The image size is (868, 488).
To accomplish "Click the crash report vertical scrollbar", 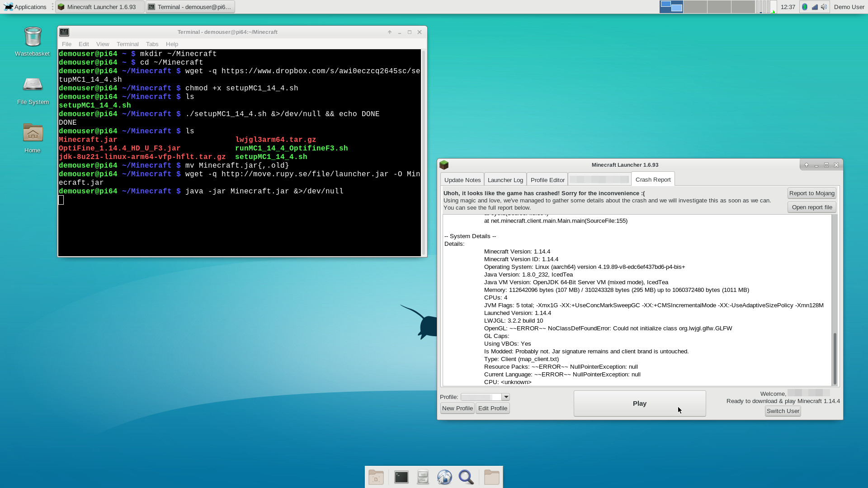I will tap(835, 358).
